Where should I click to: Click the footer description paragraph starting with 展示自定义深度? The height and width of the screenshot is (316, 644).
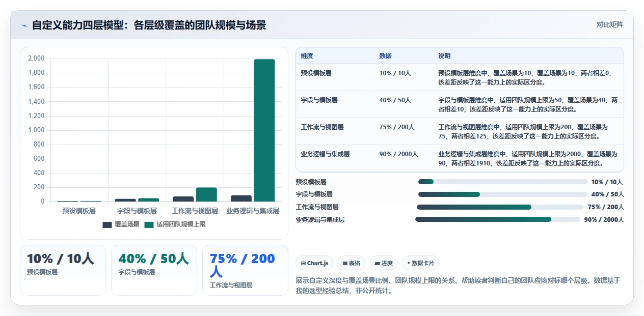[x=458, y=286]
